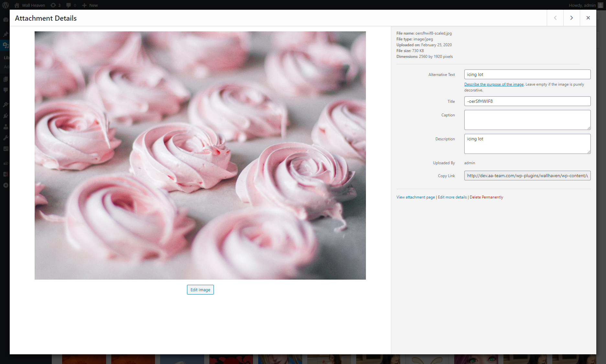Open the Dashboard icon in the sidebar
Image resolution: width=606 pixels, height=364 pixels.
tap(6, 19)
